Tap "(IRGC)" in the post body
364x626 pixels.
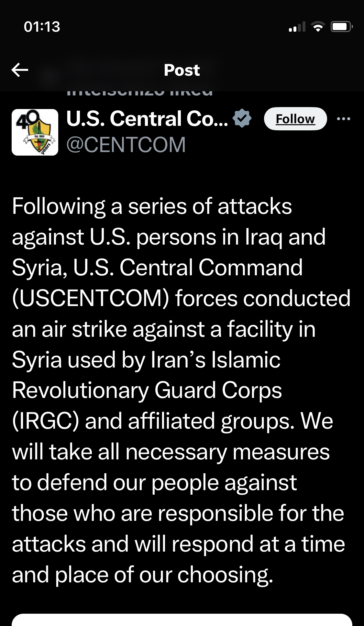(x=46, y=421)
